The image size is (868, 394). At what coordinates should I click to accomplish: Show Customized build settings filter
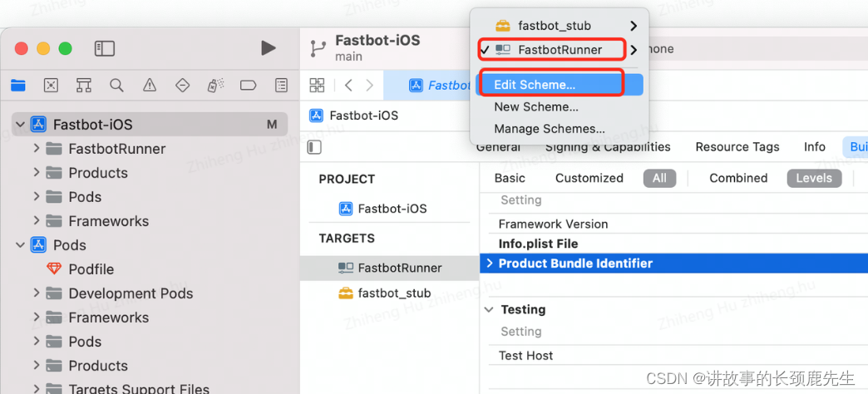click(589, 178)
